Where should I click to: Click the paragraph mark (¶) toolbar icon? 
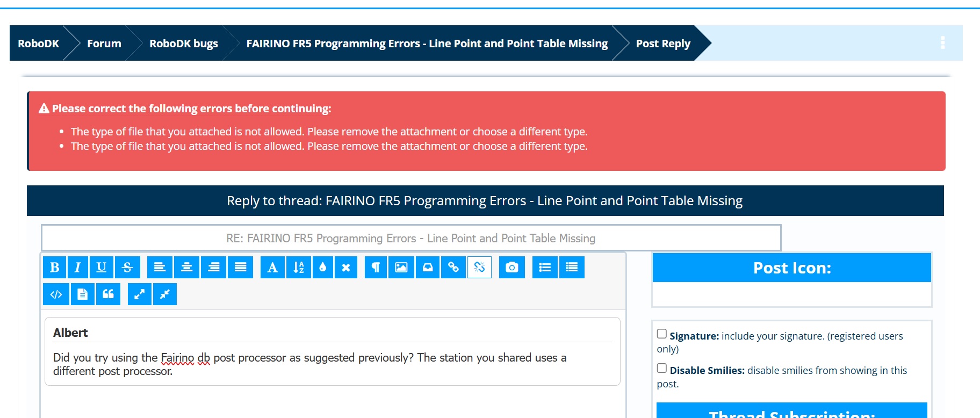(376, 267)
